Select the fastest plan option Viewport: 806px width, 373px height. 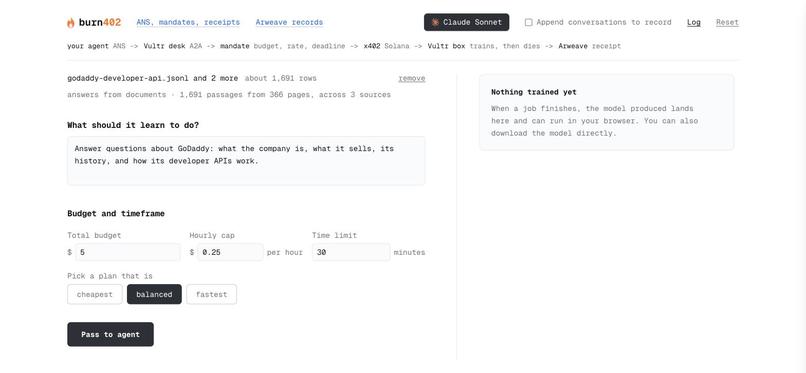coord(211,294)
